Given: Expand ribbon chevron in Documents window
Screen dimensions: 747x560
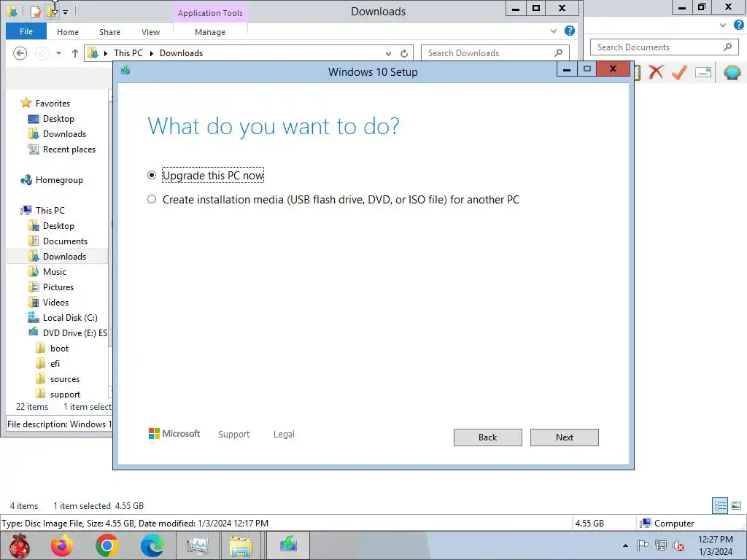Looking at the screenshot, I should click(x=723, y=26).
